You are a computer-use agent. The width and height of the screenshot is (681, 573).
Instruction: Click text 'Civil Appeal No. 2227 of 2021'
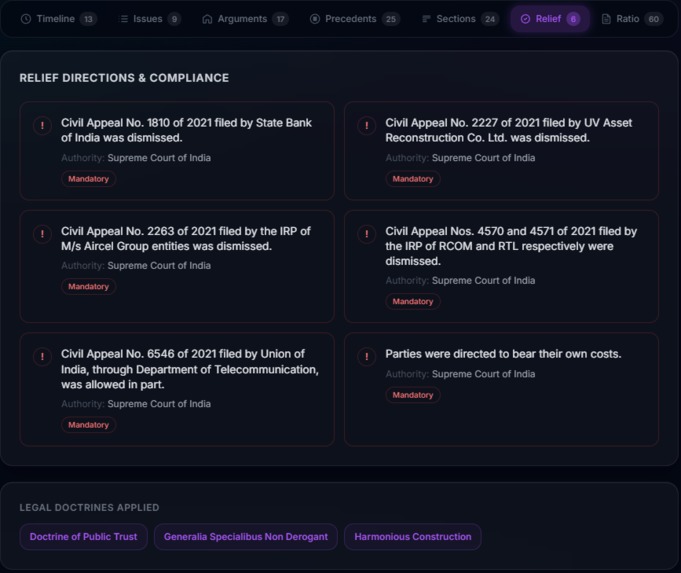click(462, 123)
